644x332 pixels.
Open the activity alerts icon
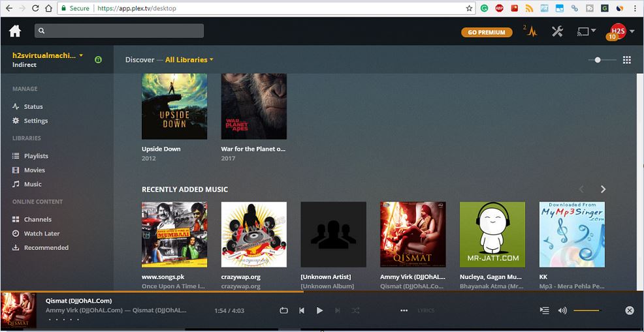tap(530, 31)
